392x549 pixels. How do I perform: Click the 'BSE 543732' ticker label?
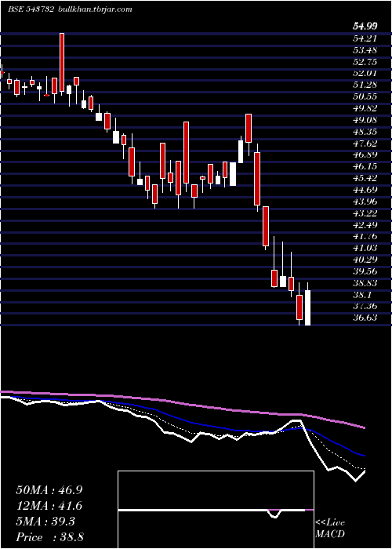click(x=30, y=9)
